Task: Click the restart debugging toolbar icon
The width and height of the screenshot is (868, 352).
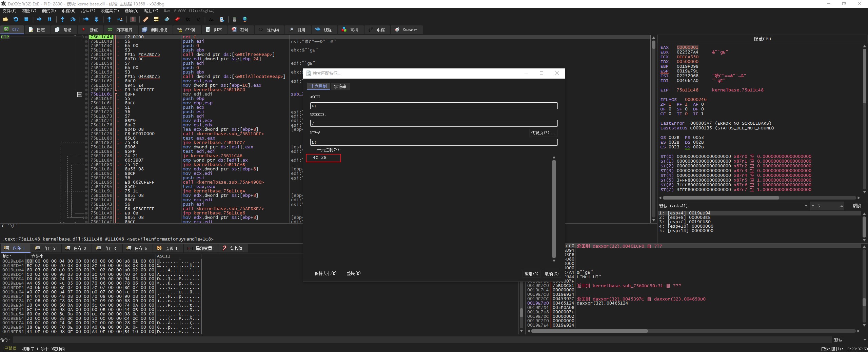Action: pos(16,19)
